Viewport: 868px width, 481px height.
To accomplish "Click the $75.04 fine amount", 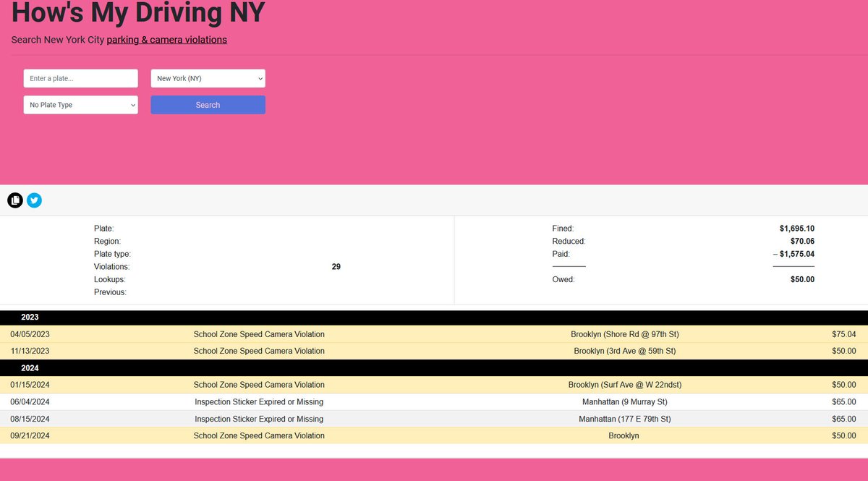I will pyautogui.click(x=844, y=334).
